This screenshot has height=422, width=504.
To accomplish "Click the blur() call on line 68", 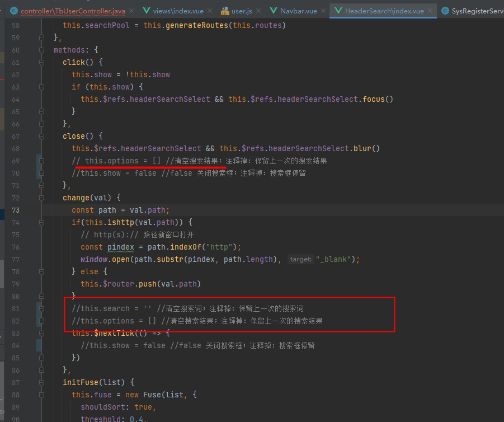I will point(366,149).
